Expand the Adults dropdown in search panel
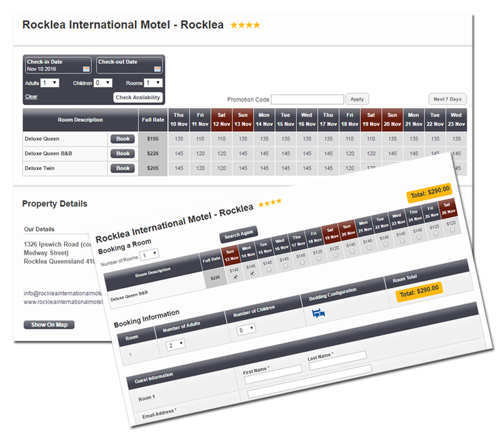 coord(50,83)
